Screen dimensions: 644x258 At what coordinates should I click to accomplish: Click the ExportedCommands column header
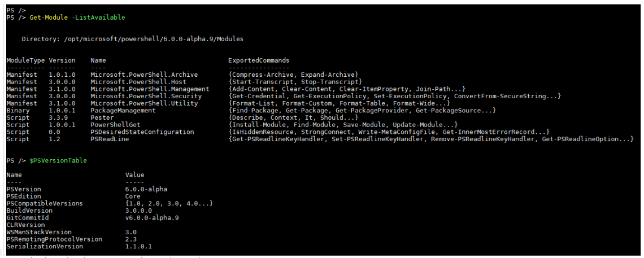click(259, 60)
